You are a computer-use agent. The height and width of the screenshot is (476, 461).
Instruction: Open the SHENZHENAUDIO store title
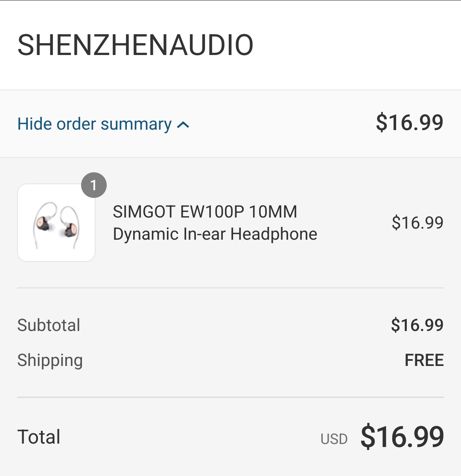tap(135, 45)
